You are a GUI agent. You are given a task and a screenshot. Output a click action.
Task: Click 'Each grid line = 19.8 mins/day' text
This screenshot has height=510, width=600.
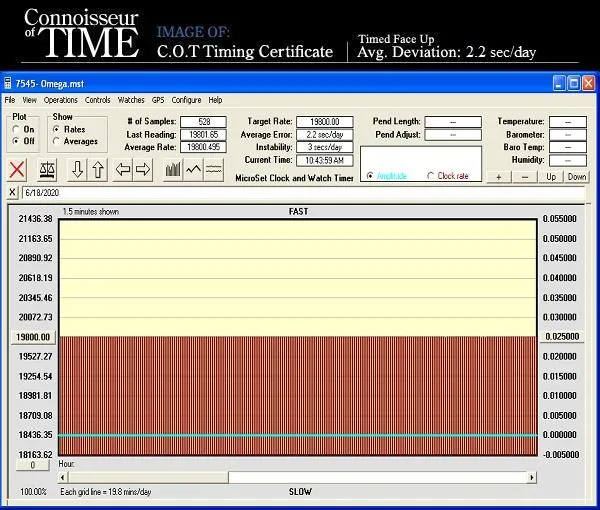(106, 492)
